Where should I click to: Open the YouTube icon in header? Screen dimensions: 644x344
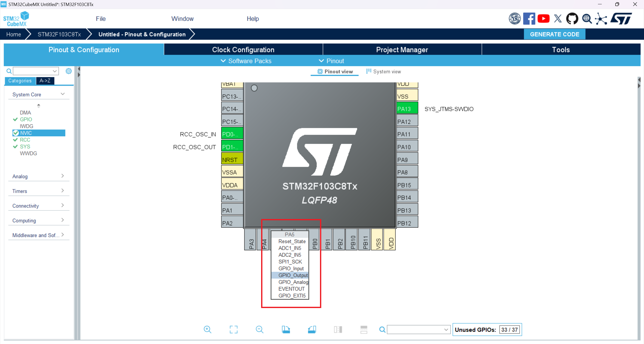(543, 19)
